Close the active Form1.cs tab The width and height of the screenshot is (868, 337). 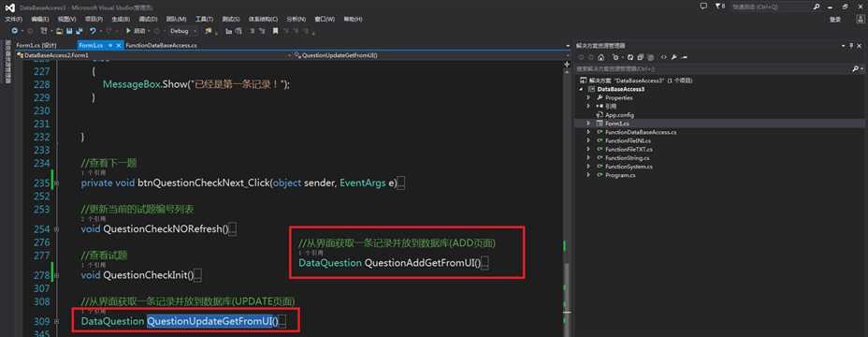click(119, 46)
